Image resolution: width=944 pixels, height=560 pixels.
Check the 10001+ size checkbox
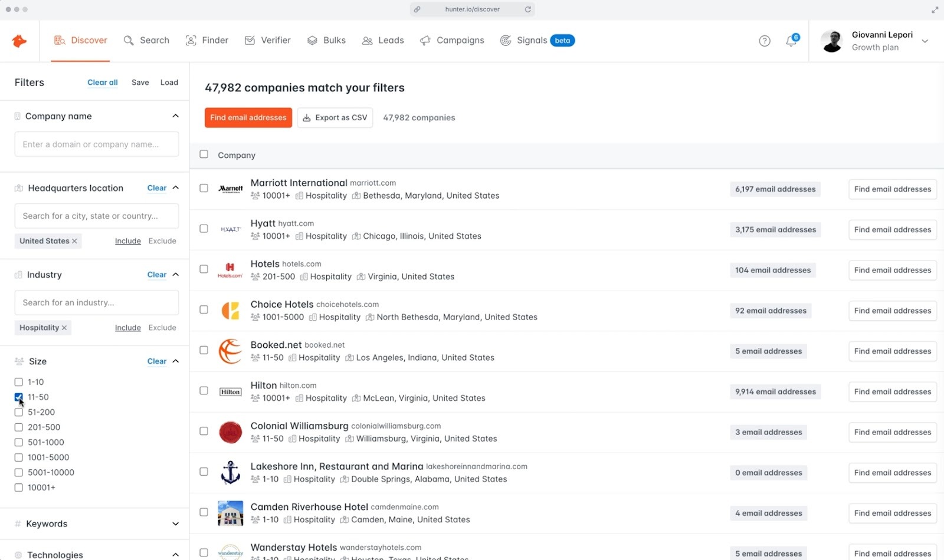click(x=18, y=487)
